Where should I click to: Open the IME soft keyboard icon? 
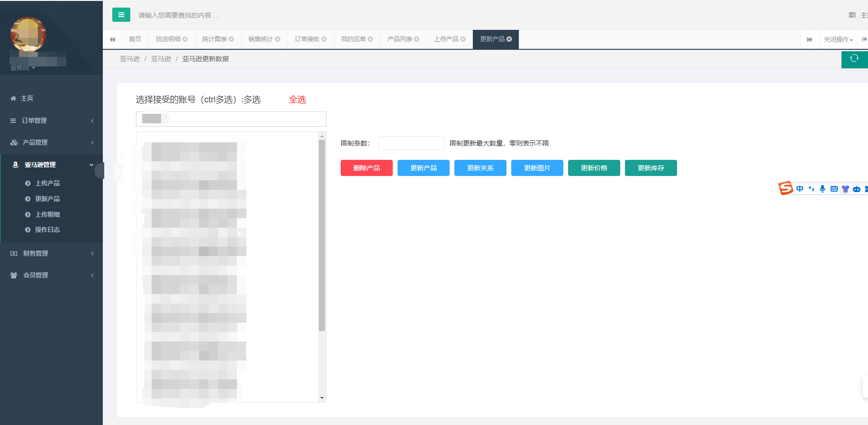[834, 189]
